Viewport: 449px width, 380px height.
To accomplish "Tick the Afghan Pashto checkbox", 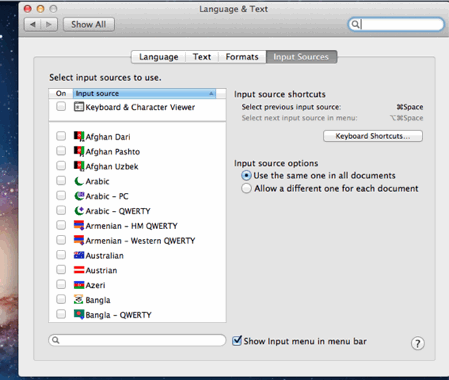I will (x=61, y=151).
